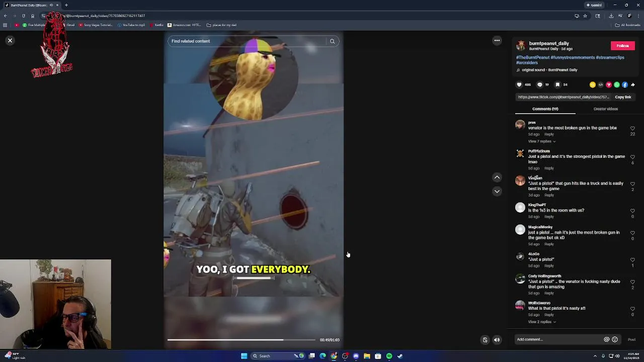Screen dimensions: 644x362
Task: Open Steam from the taskbar
Action: [x=400, y=356]
